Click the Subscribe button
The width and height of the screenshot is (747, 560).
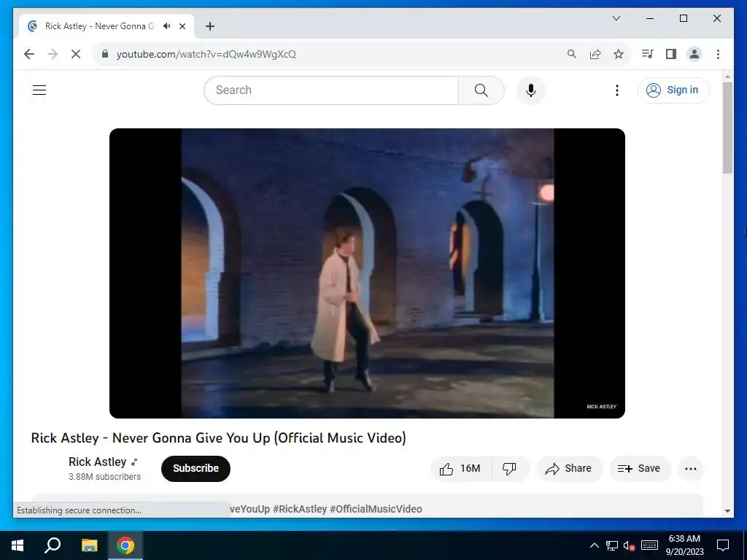(196, 469)
